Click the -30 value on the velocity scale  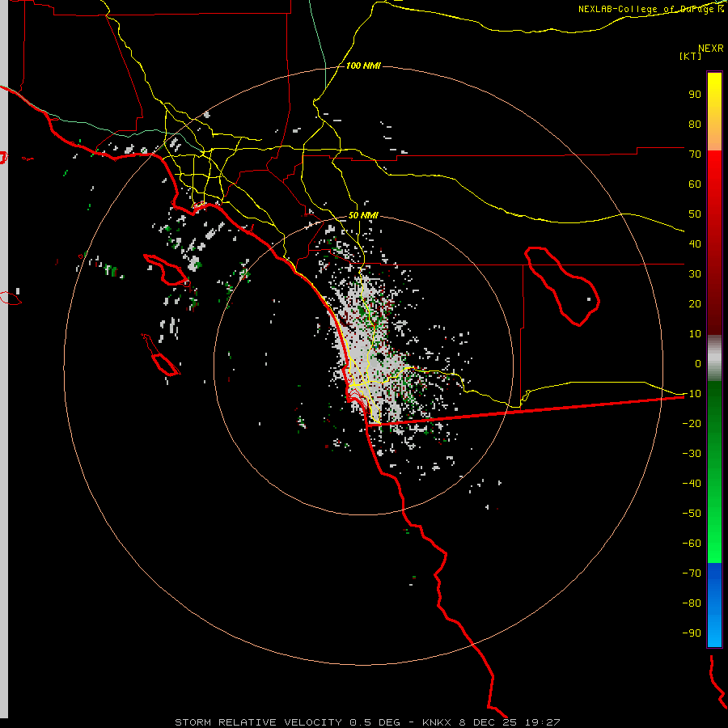(x=692, y=454)
